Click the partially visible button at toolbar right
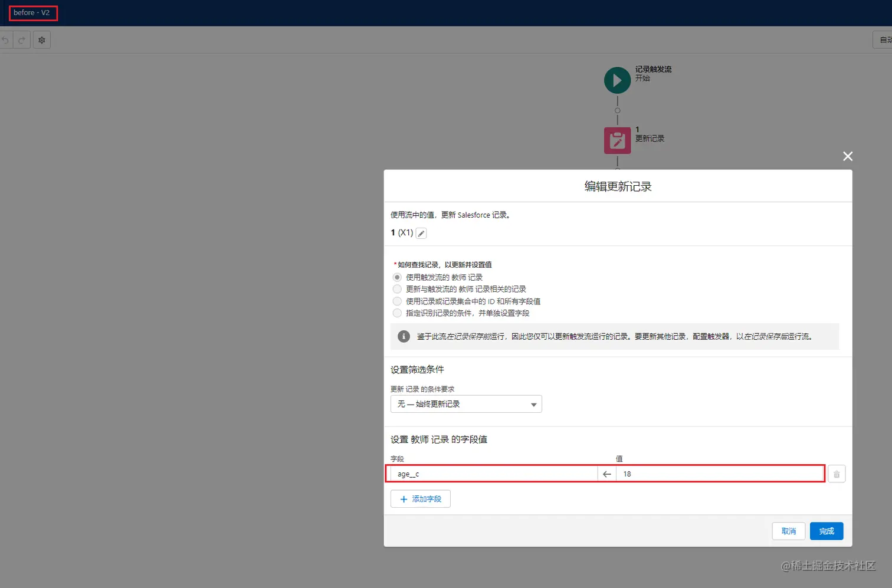Image resolution: width=892 pixels, height=588 pixels. (883, 40)
